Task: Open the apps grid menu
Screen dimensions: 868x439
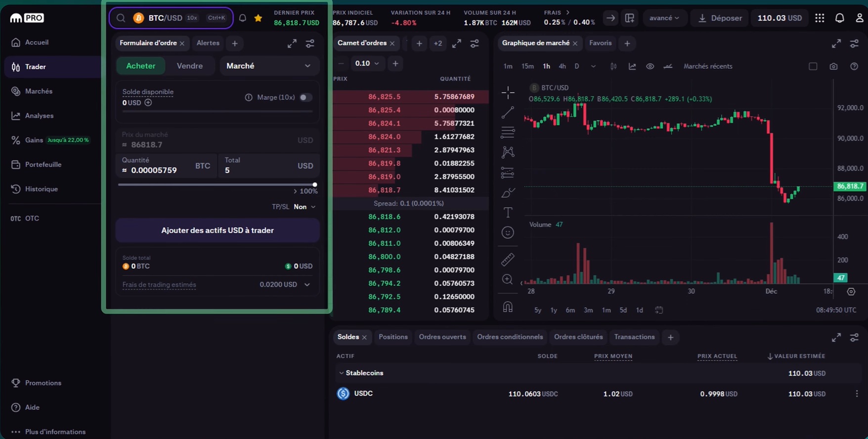Action: (820, 18)
